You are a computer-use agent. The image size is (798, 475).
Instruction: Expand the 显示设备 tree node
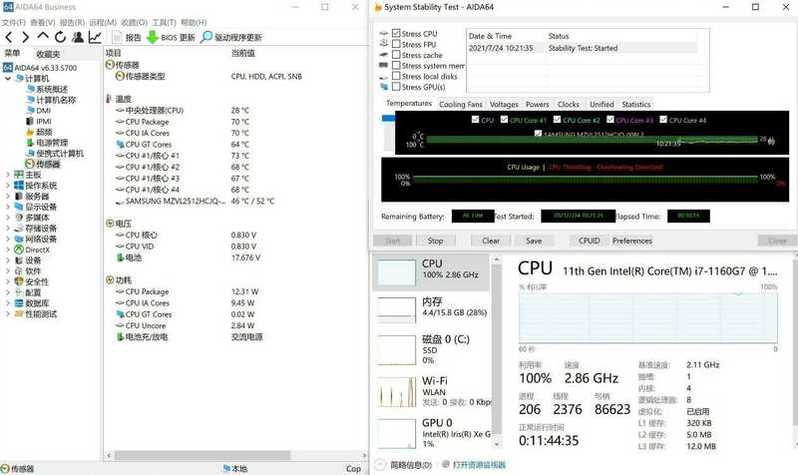click(x=8, y=207)
